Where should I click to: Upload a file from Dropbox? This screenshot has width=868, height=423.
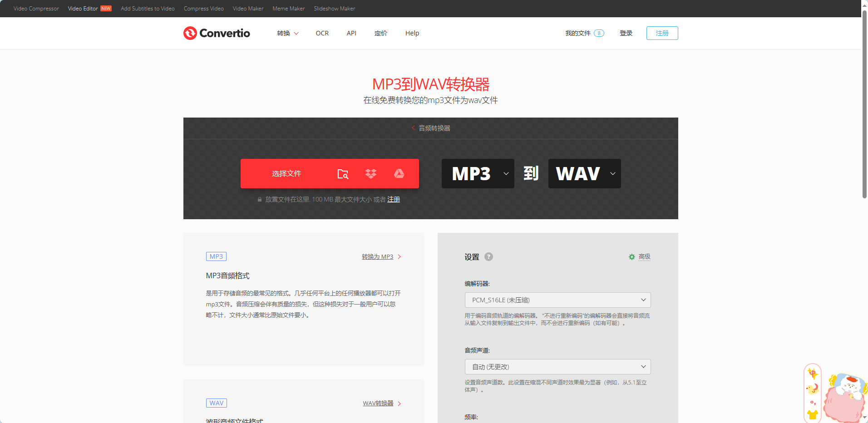tap(371, 173)
